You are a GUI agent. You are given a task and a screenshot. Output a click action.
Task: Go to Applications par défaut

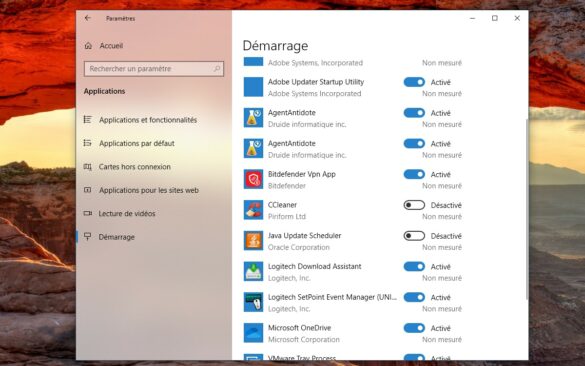(137, 143)
